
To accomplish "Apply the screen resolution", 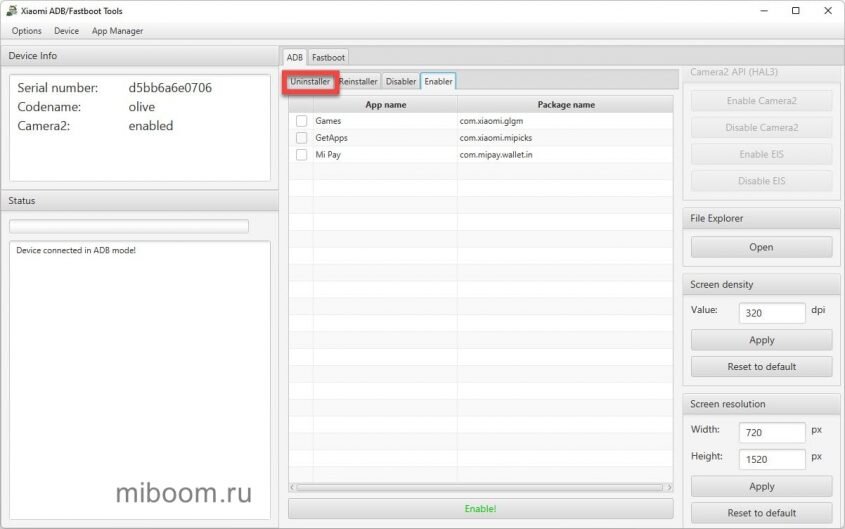I will (x=761, y=486).
